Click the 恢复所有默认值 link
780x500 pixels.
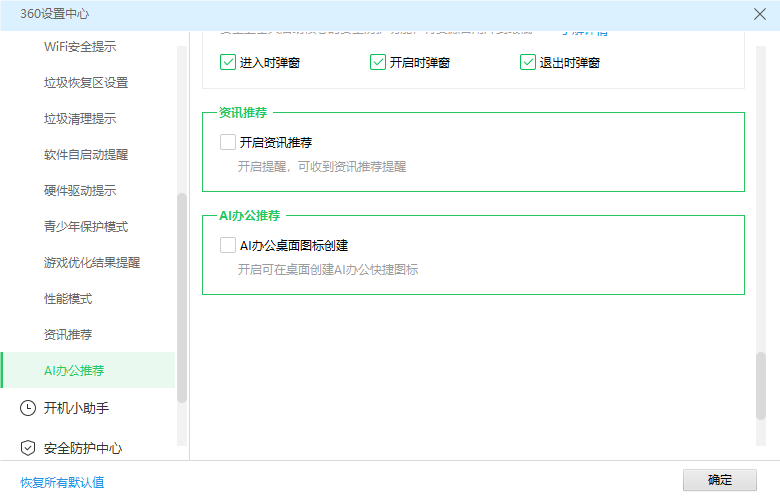[x=62, y=482]
